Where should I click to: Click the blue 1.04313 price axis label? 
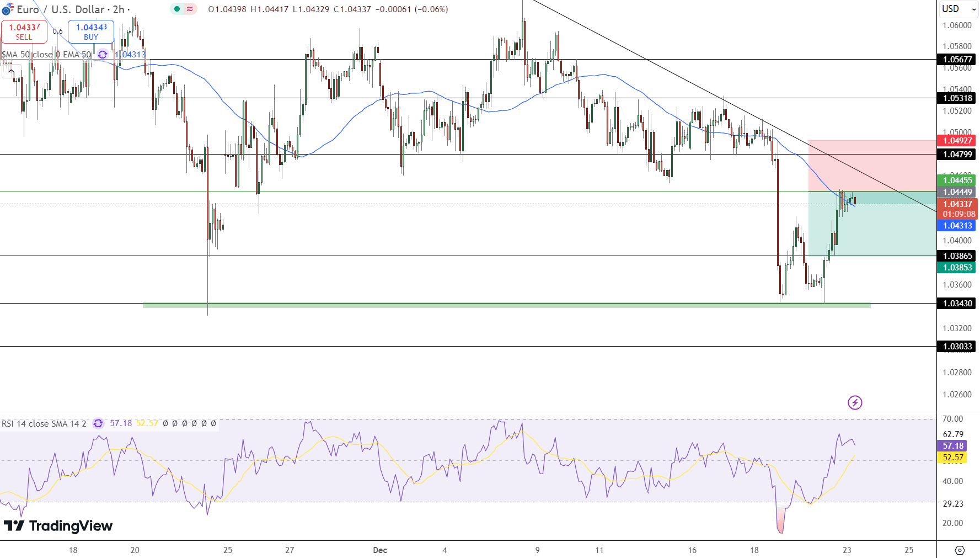[957, 226]
